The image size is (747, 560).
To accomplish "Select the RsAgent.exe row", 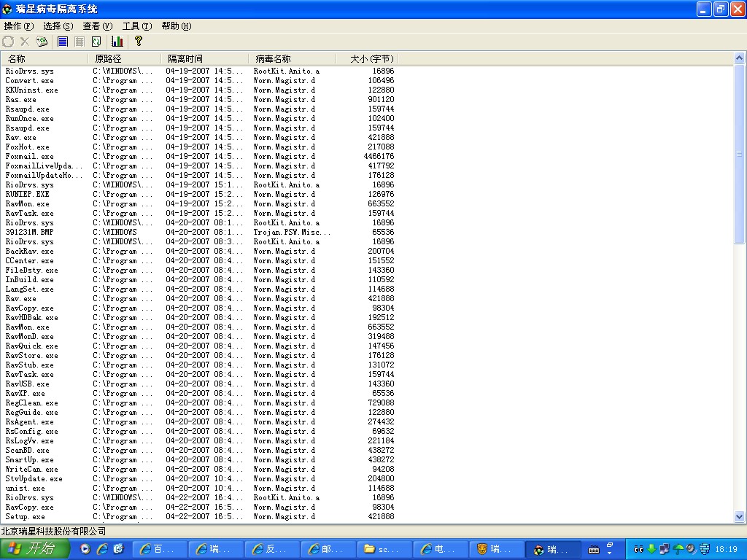I will [x=200, y=421].
